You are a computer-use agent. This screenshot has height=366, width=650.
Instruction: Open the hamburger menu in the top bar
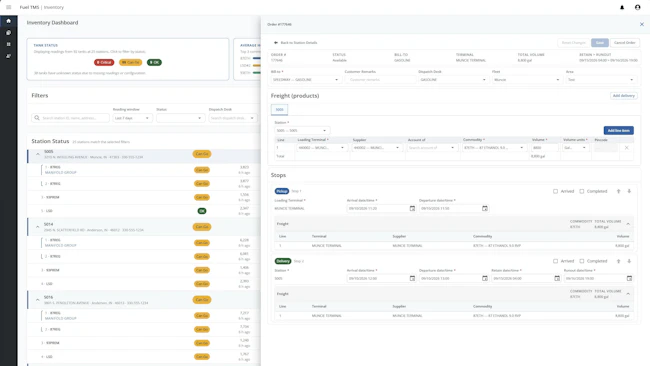(9, 7)
